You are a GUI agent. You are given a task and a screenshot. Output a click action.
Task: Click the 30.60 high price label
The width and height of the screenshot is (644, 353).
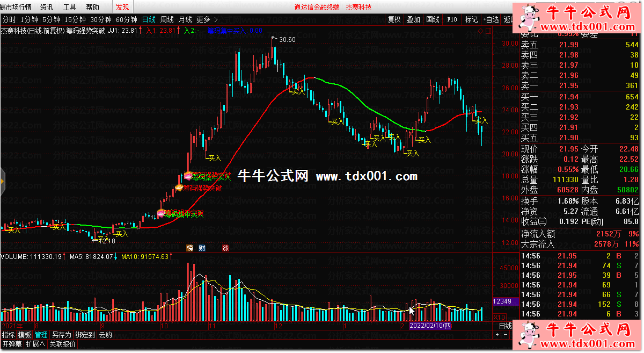tap(288, 40)
